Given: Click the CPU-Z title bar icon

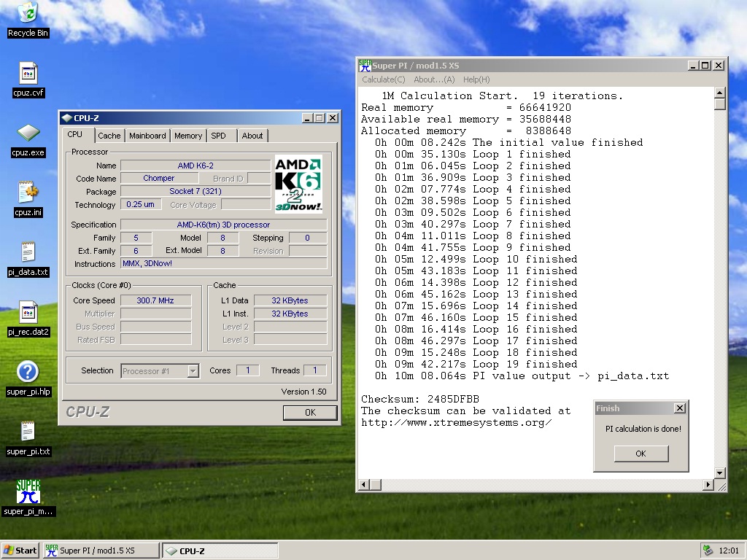Looking at the screenshot, I should pyautogui.click(x=67, y=118).
